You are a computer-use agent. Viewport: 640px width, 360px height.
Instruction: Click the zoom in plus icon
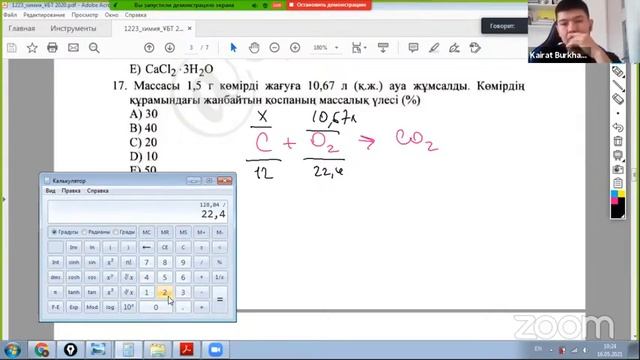[295, 48]
